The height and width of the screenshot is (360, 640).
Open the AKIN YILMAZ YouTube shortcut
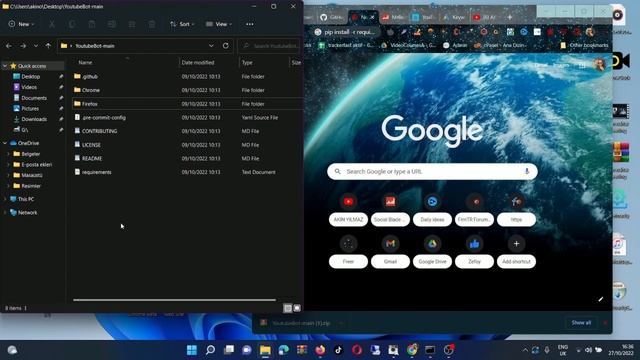pyautogui.click(x=348, y=210)
